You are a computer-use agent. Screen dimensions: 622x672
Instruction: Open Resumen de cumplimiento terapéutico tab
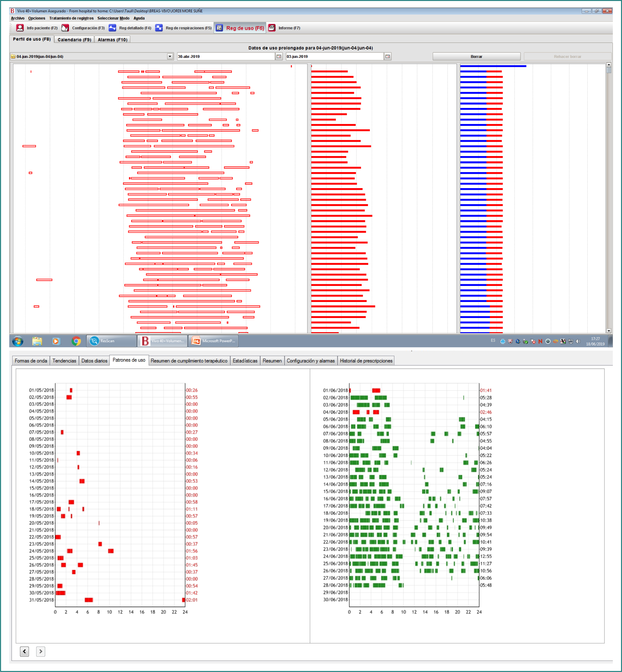[x=189, y=361]
